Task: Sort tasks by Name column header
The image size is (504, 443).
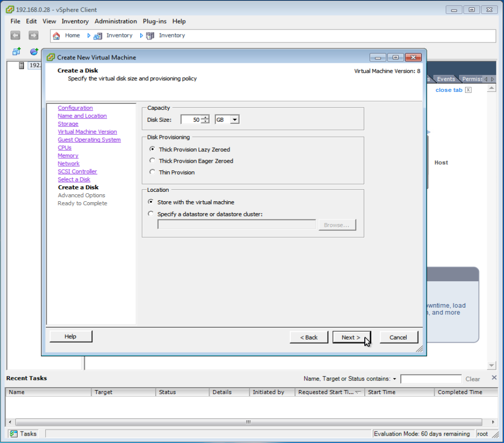Action: 48,392
